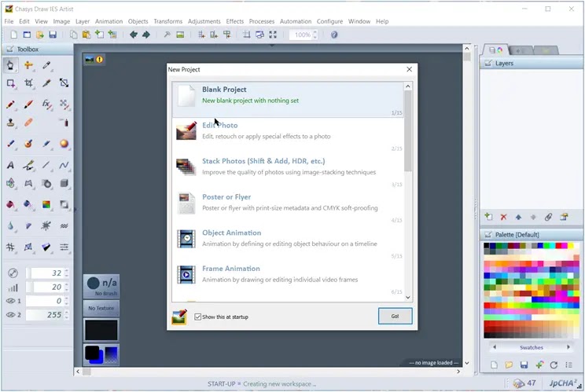Select the 3D cube shape tool
This screenshot has width=585, height=392.
tap(64, 183)
